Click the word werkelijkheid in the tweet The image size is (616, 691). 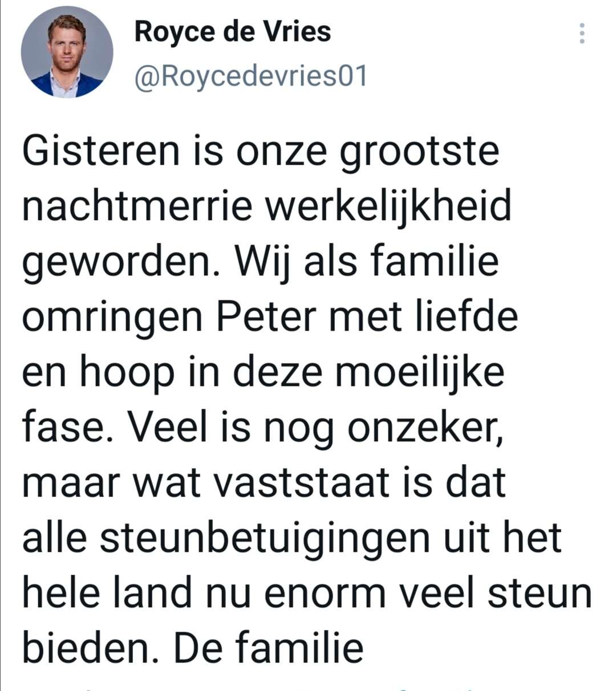(x=388, y=206)
